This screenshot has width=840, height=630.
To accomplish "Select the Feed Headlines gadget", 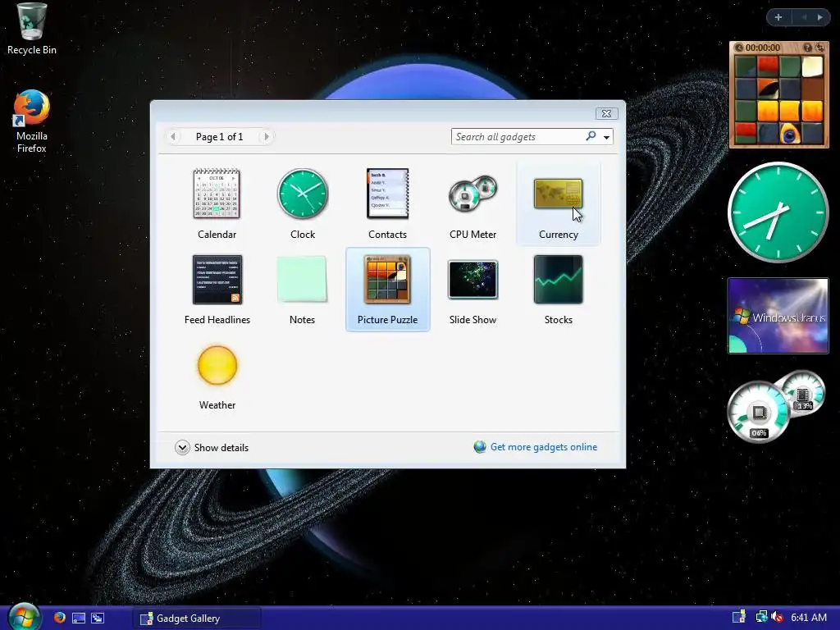I will (217, 279).
